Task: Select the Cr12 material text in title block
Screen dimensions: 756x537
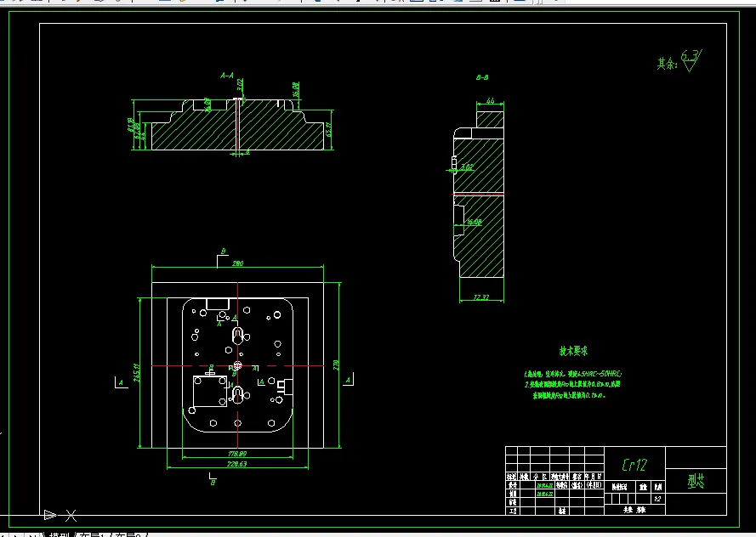Action: point(634,465)
